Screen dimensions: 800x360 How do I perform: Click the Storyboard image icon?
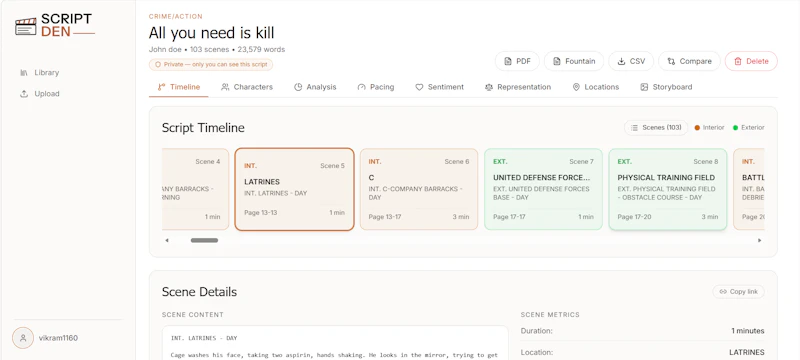pyautogui.click(x=644, y=87)
